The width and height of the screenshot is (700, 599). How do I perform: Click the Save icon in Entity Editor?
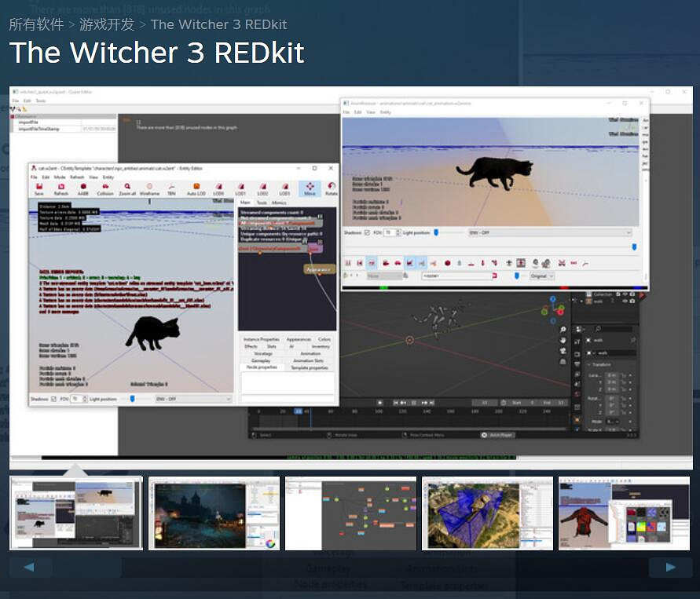point(39,187)
